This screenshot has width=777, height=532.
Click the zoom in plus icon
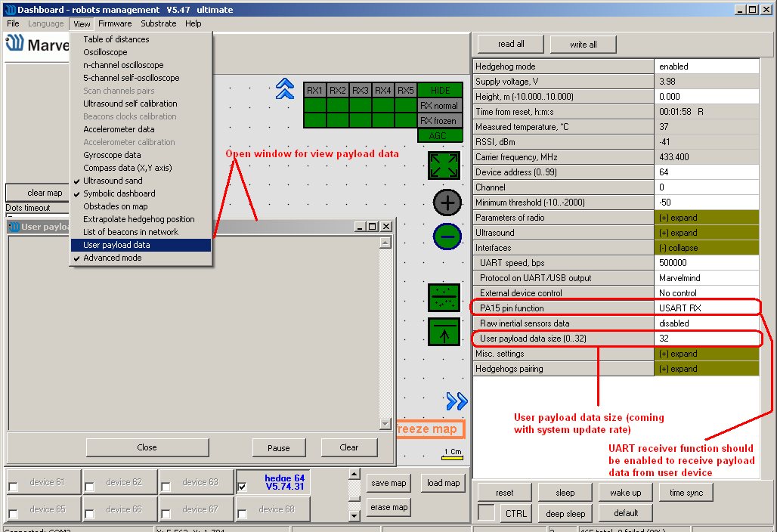pyautogui.click(x=447, y=203)
